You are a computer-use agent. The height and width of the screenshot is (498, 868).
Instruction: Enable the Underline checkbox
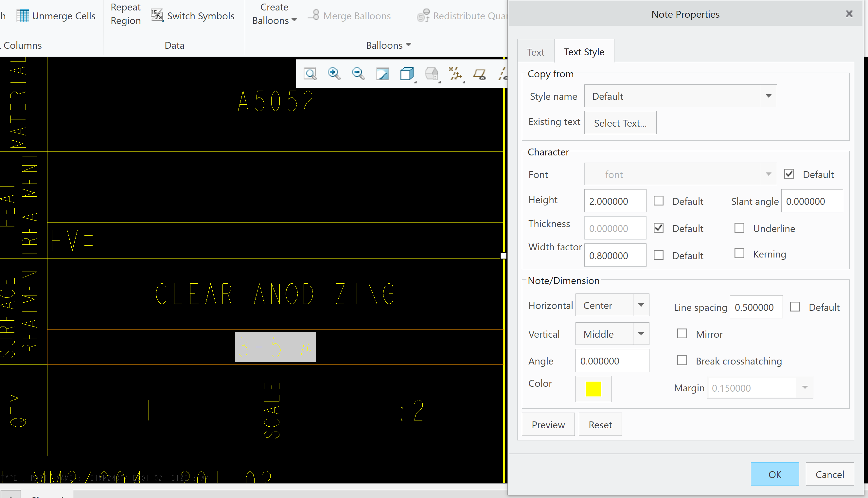739,228
